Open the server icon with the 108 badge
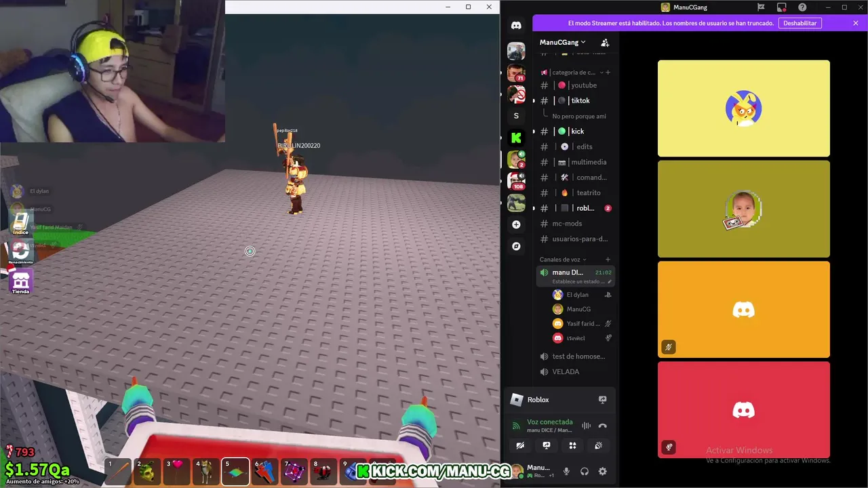The image size is (868, 488). [516, 181]
